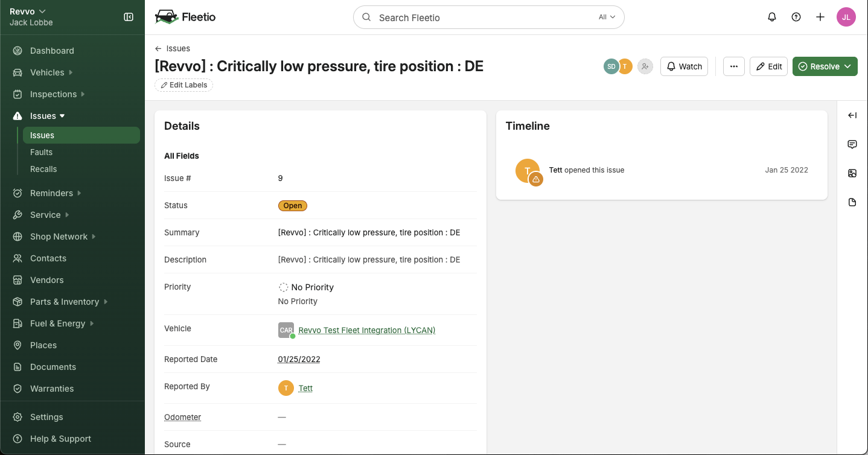868x455 pixels.
Task: Collapse the sidebar with the panel icon
Action: [x=129, y=17]
